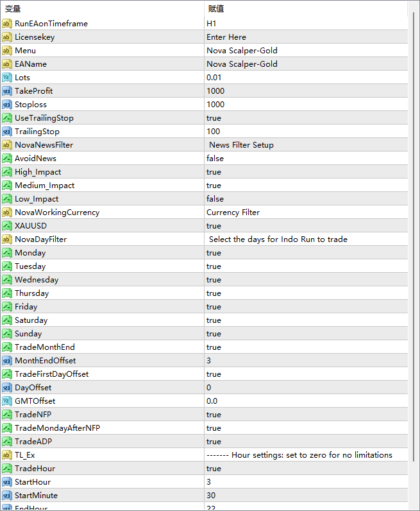Click the string icon beside NovaNewsFilter

pyautogui.click(x=7, y=145)
